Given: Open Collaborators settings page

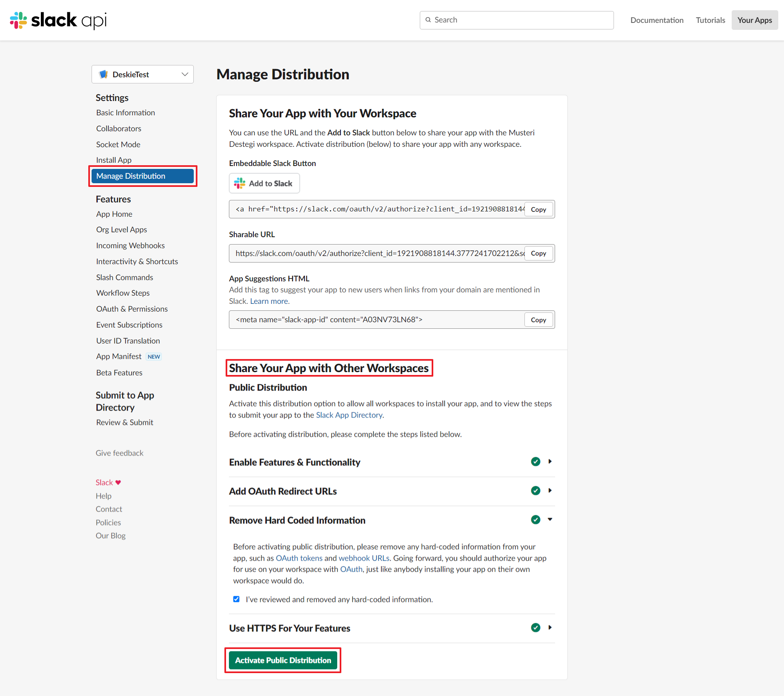Looking at the screenshot, I should coord(119,128).
